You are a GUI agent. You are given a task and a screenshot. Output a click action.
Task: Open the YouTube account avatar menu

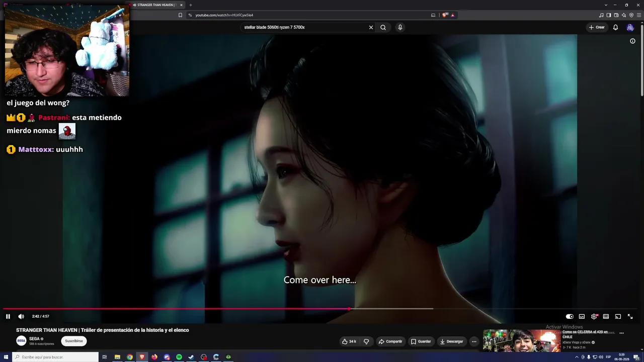point(630,27)
